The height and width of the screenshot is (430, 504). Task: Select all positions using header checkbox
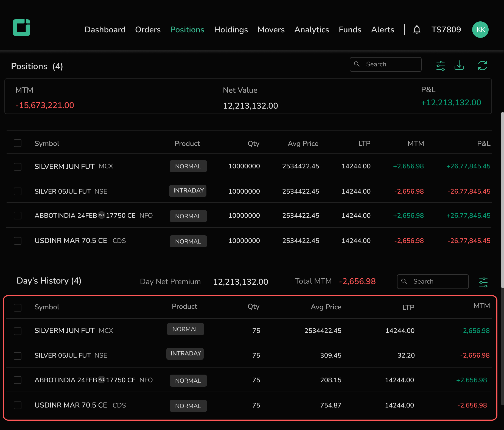point(18,143)
